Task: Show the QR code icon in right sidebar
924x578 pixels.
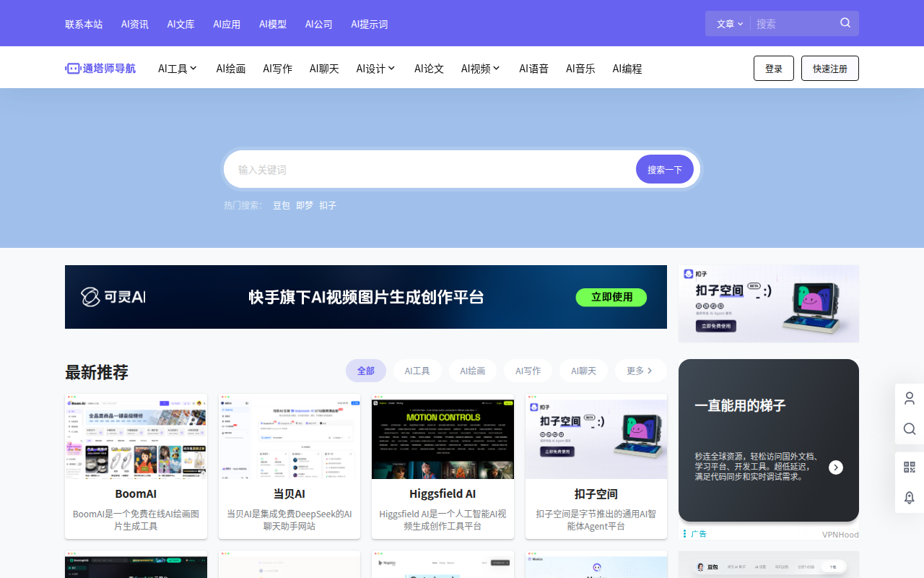Action: pos(910,467)
